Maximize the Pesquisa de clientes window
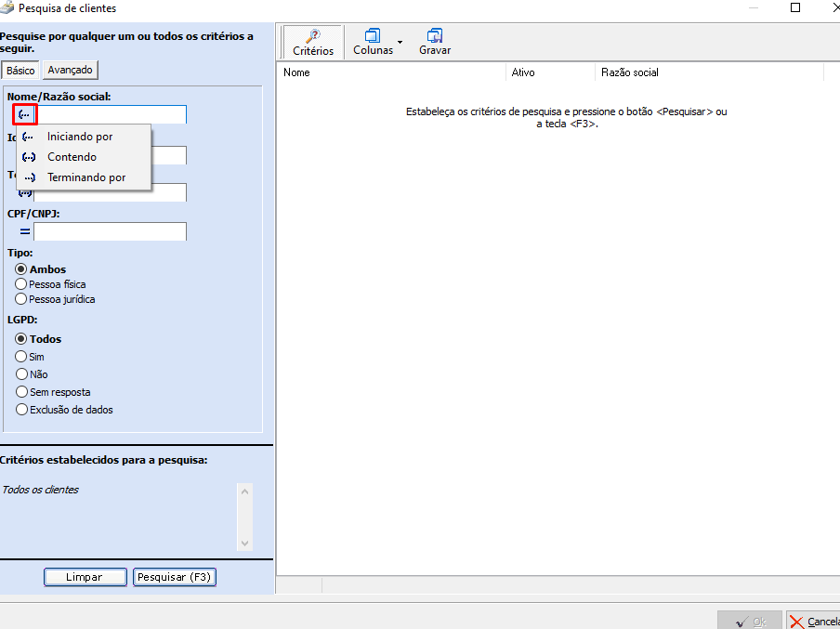 [795, 7]
